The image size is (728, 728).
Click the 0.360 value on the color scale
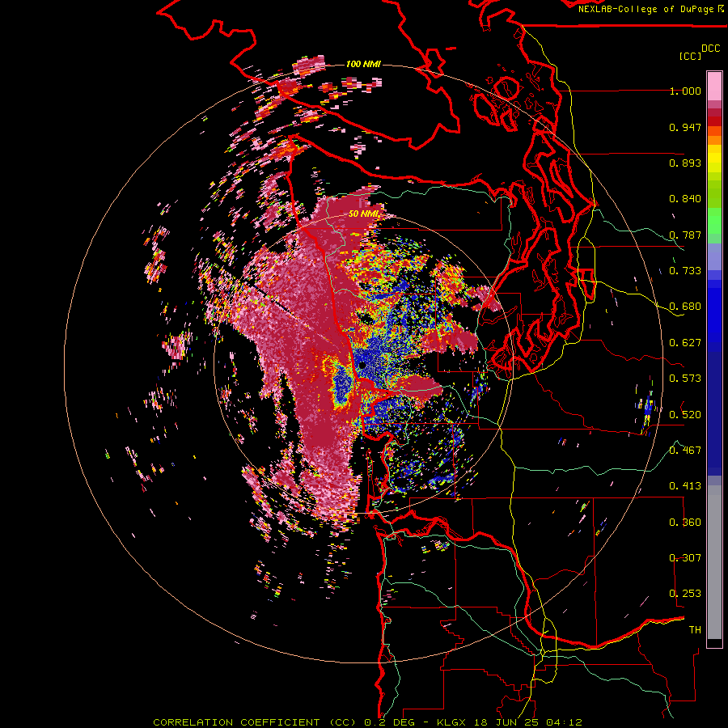click(685, 523)
